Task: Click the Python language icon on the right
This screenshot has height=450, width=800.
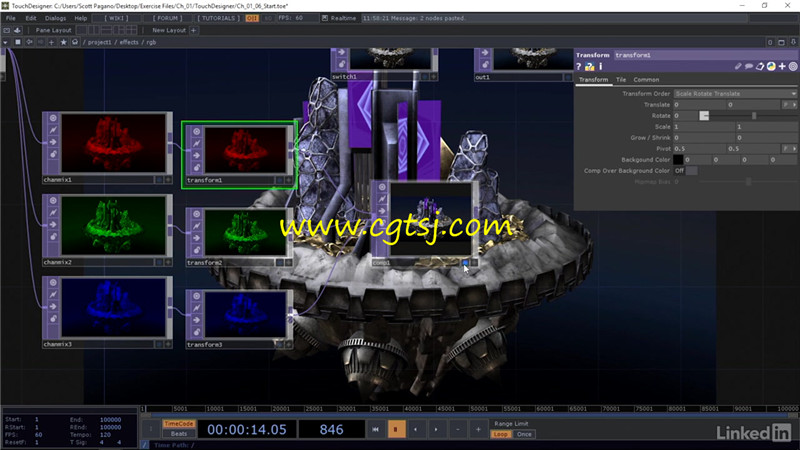Action: [x=771, y=66]
